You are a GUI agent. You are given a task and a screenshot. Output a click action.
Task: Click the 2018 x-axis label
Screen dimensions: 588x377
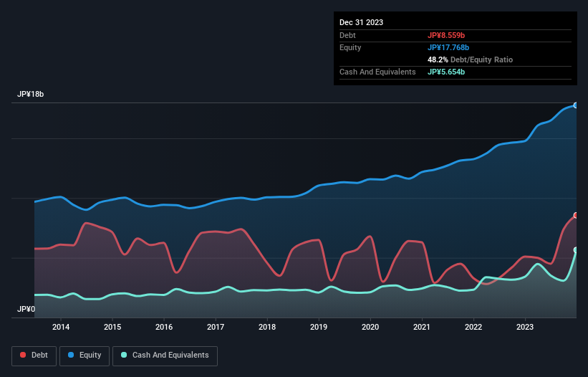(267, 327)
